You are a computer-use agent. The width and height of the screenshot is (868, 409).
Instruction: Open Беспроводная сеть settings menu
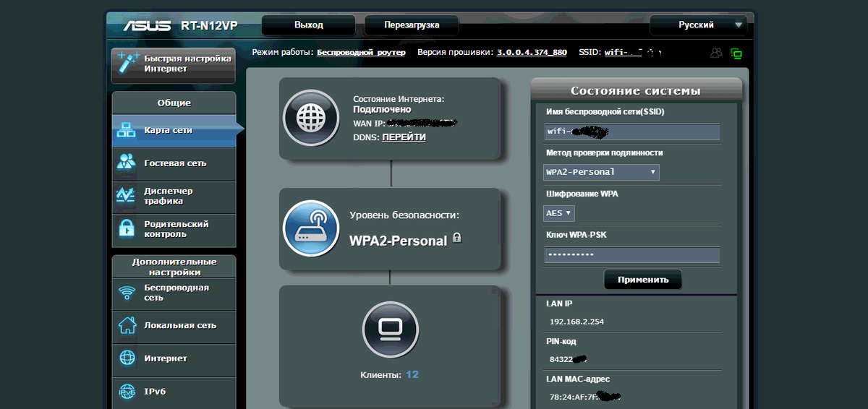point(174,293)
